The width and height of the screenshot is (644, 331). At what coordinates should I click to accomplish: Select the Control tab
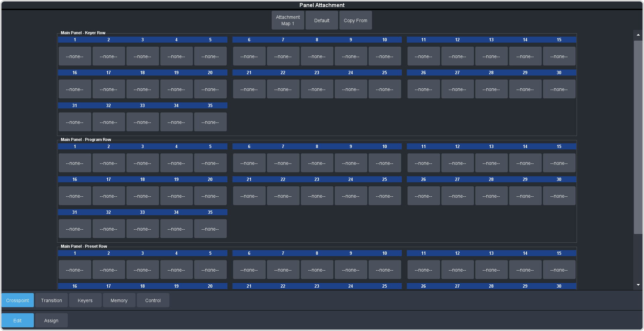pyautogui.click(x=153, y=300)
